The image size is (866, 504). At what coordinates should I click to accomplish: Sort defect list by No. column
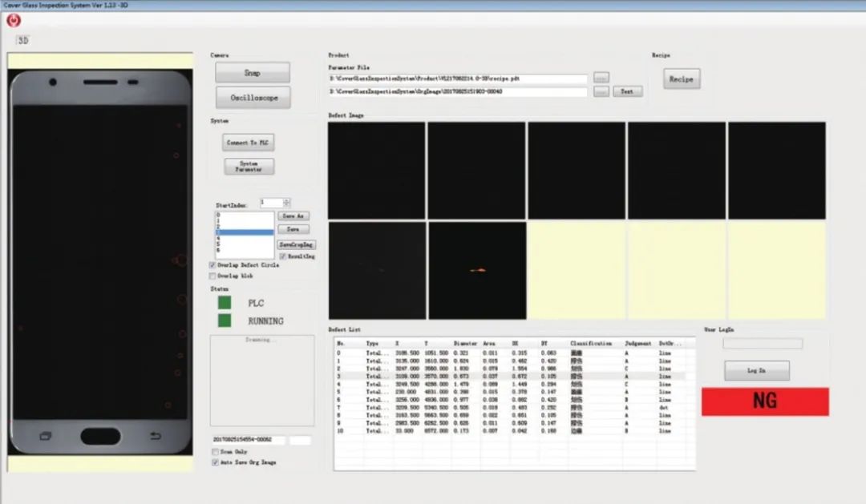click(341, 344)
